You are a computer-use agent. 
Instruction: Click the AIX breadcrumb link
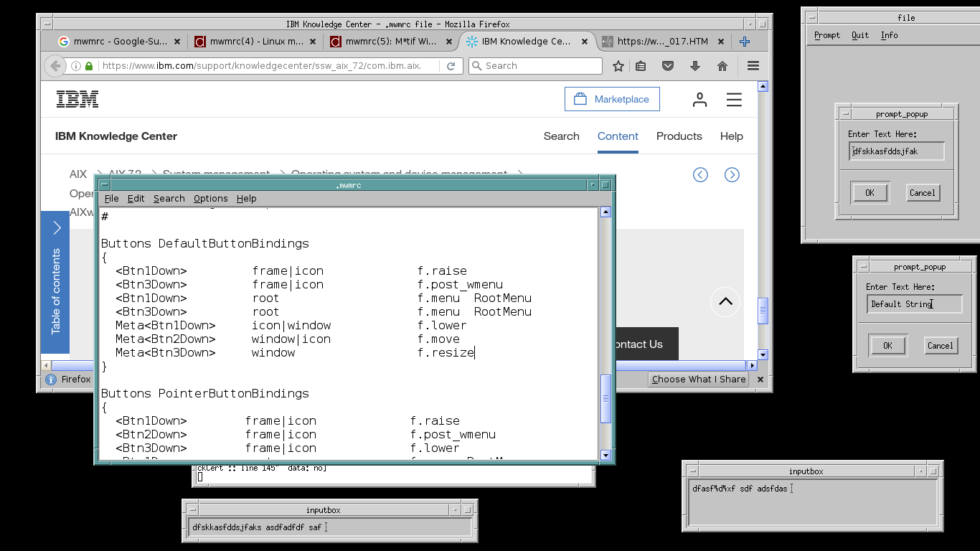pyautogui.click(x=78, y=174)
